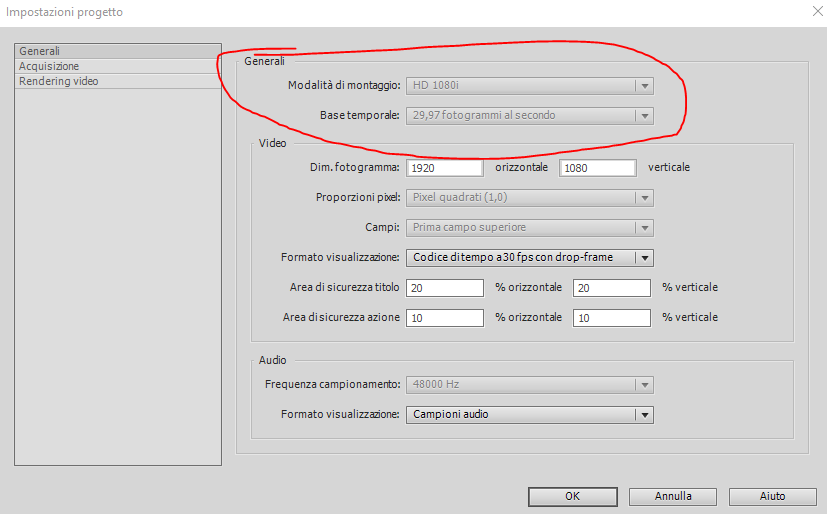The height and width of the screenshot is (514, 827).
Task: Click the Impostazioni progetto window title
Action: tap(64, 12)
